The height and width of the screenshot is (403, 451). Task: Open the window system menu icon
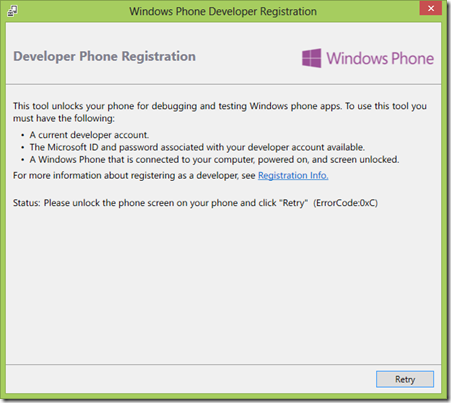click(x=12, y=11)
